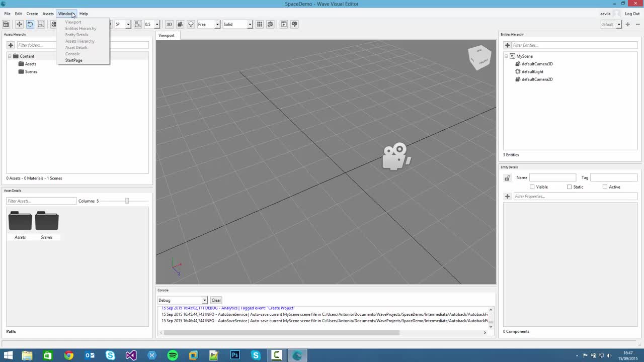
Task: Collapse the Content folder tree node
Action: [9, 56]
